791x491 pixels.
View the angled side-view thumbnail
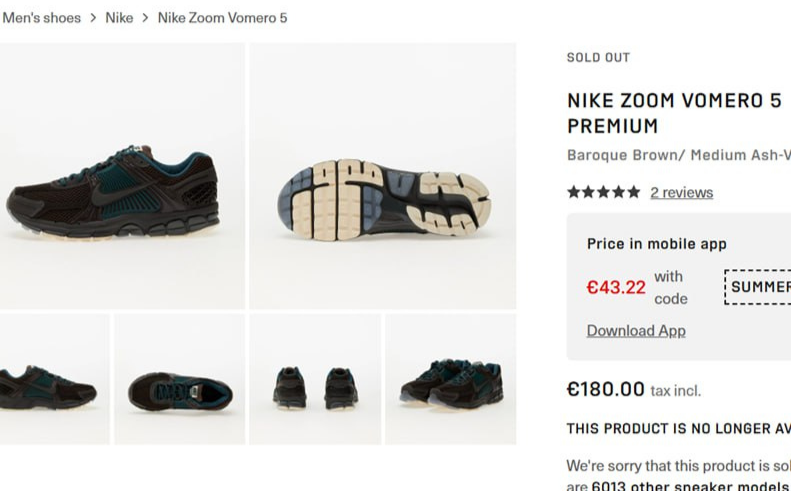54,379
